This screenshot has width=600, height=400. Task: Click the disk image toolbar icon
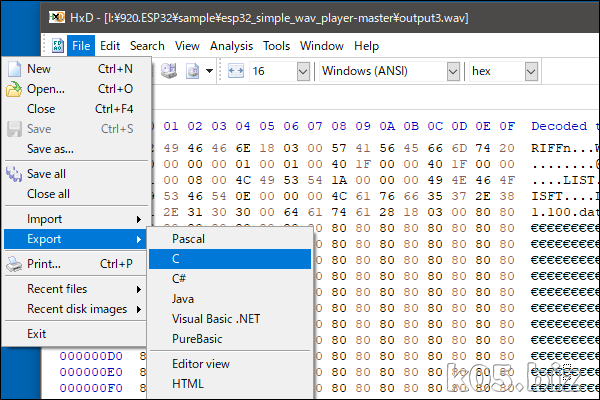192,71
